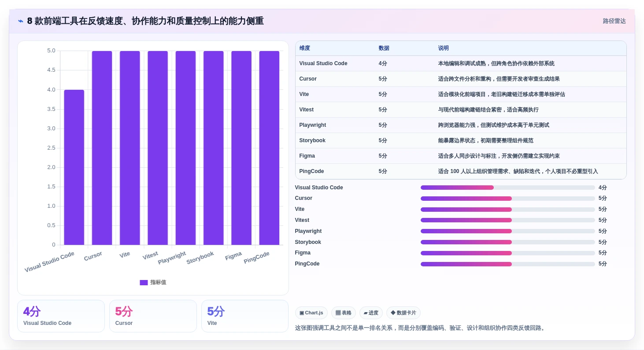This screenshot has width=644, height=350.
Task: Click the Figma label in progress list
Action: (x=303, y=253)
